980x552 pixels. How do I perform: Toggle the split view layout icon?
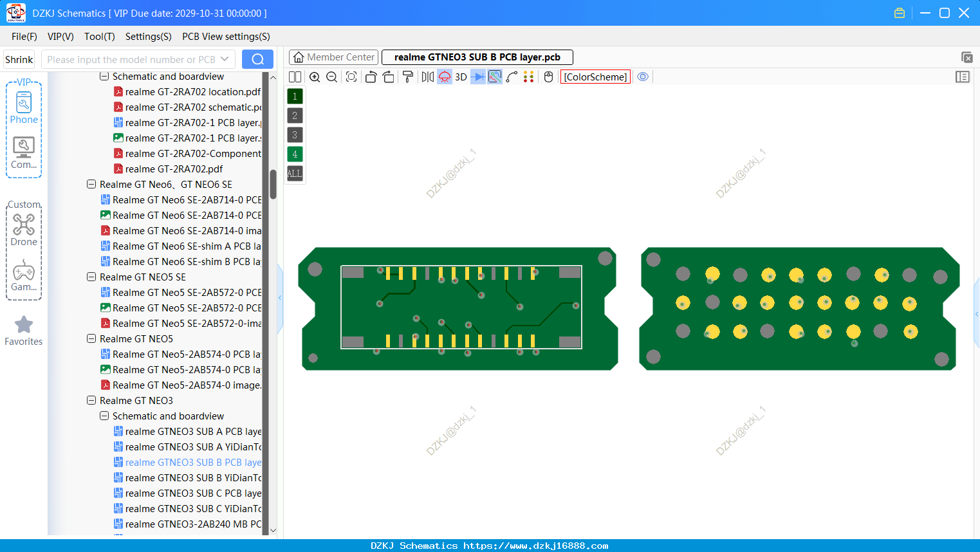(295, 77)
